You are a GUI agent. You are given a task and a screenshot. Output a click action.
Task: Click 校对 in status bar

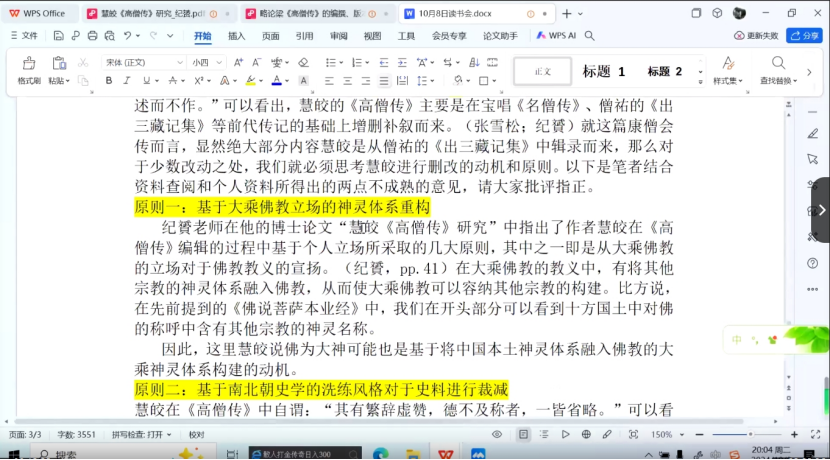click(x=196, y=435)
